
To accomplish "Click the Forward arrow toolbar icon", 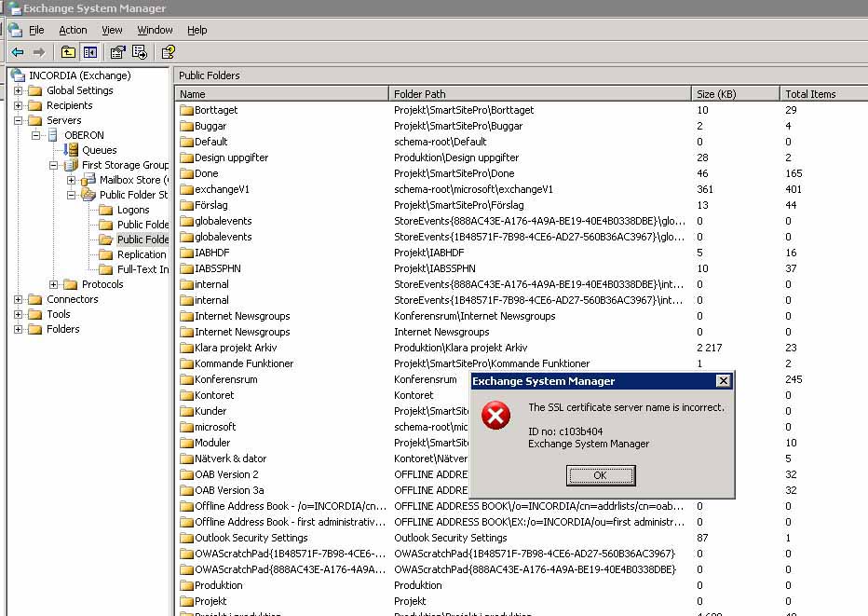I will click(39, 52).
